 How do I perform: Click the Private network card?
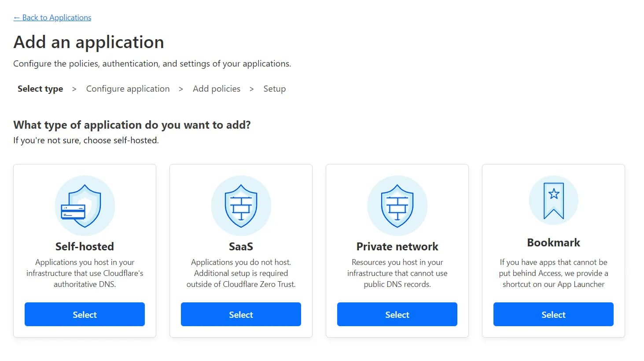pos(397,251)
